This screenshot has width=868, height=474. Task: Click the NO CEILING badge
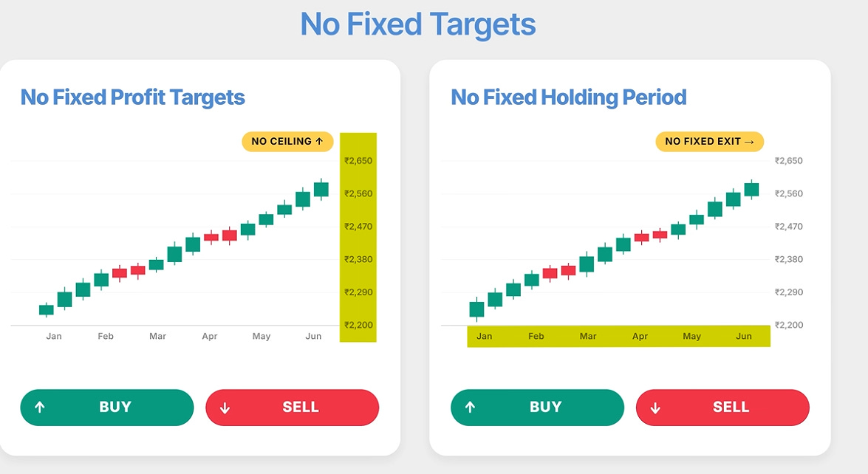click(x=288, y=142)
